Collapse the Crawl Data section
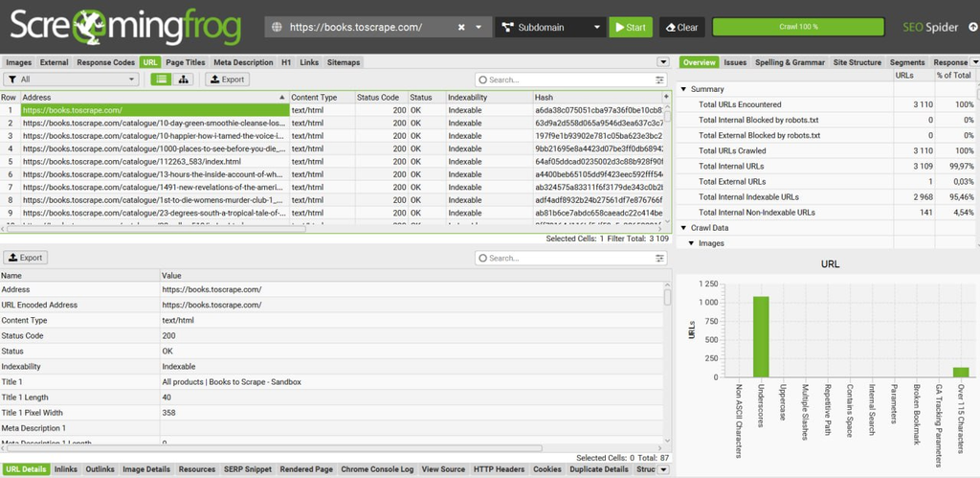Image resolution: width=980 pixels, height=478 pixels. point(683,228)
